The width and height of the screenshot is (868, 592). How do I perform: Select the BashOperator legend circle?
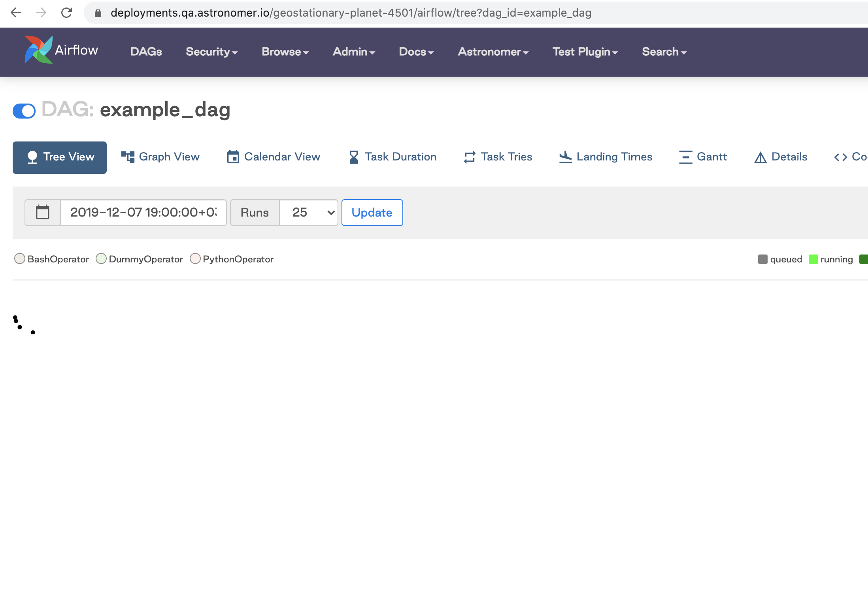tap(20, 258)
